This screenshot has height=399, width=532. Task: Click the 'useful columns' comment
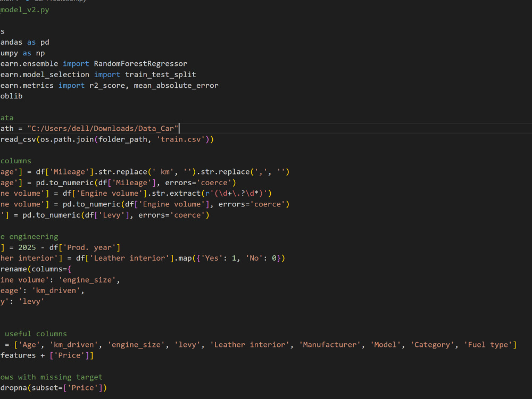pyautogui.click(x=36, y=334)
